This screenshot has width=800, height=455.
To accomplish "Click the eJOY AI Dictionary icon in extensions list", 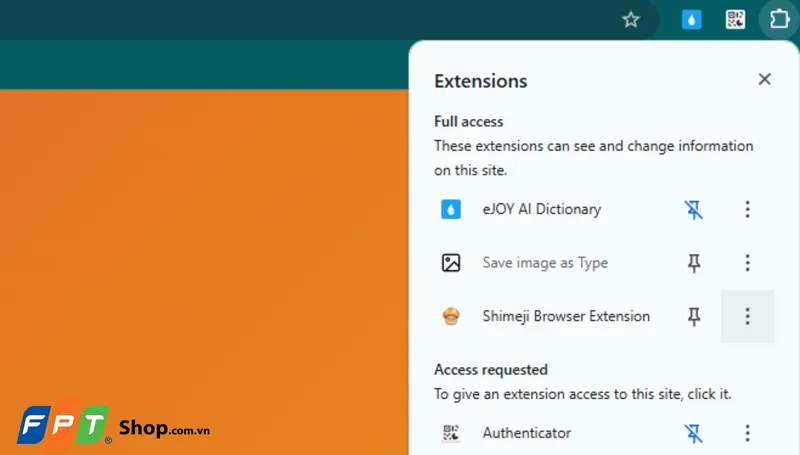I will pyautogui.click(x=451, y=209).
